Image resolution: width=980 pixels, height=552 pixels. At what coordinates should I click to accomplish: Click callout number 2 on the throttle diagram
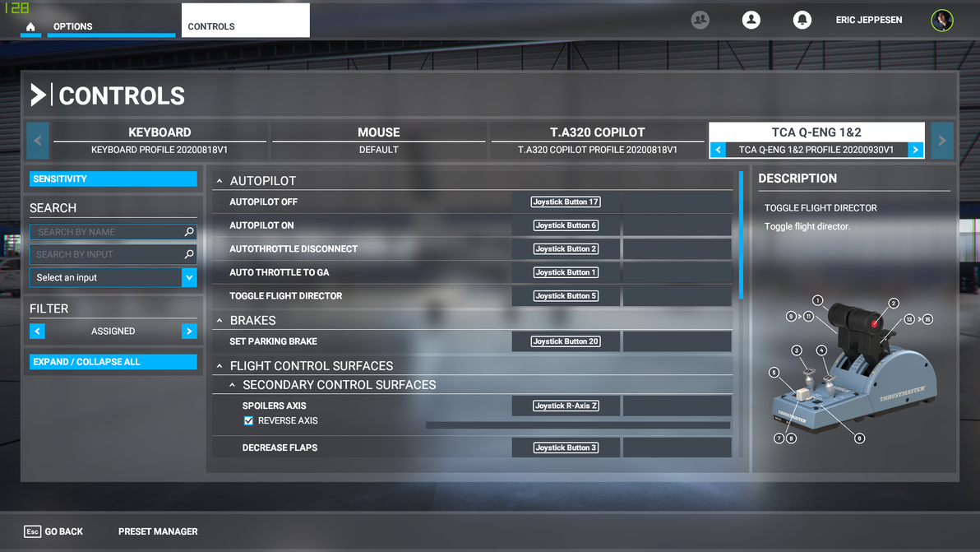point(894,304)
